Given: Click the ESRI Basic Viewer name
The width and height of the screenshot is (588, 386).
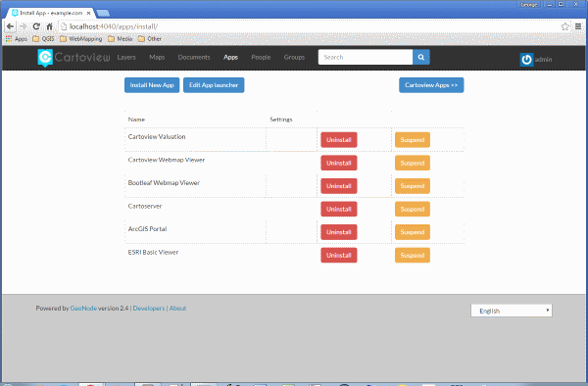Looking at the screenshot, I should 153,252.
